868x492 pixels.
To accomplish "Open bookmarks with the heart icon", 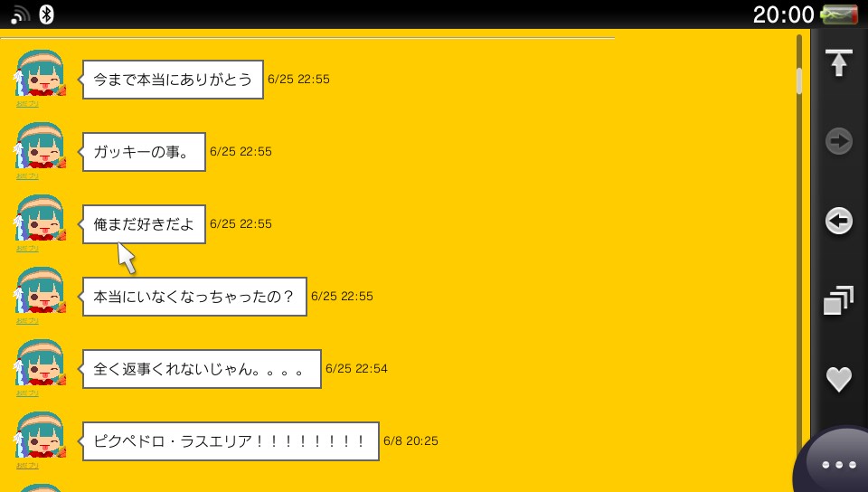I will [839, 380].
